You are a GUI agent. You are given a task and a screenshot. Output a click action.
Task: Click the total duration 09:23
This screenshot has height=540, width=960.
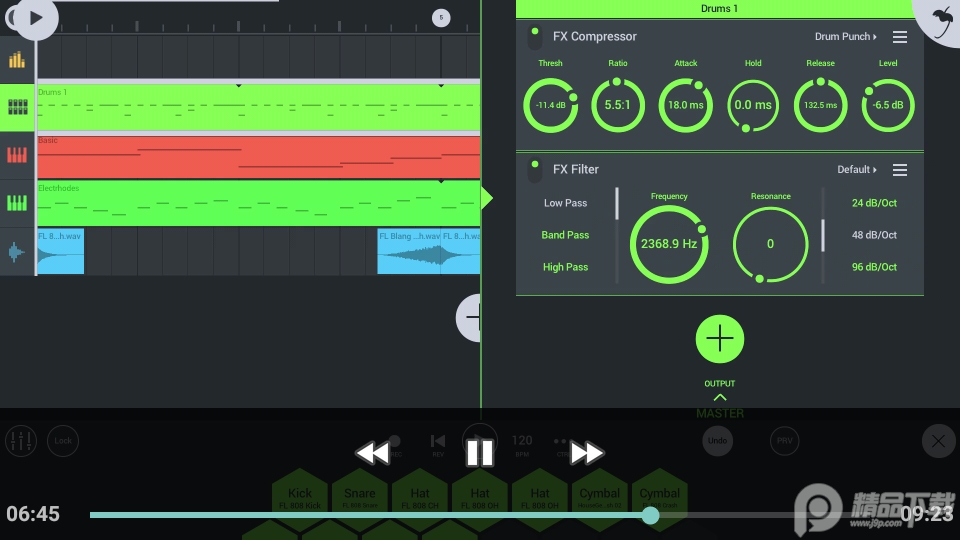click(926, 514)
